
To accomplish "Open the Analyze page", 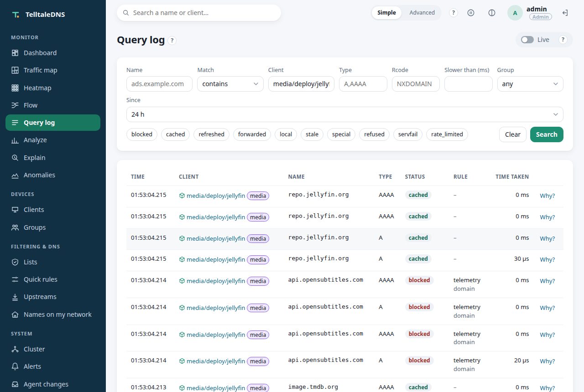I will [53, 140].
